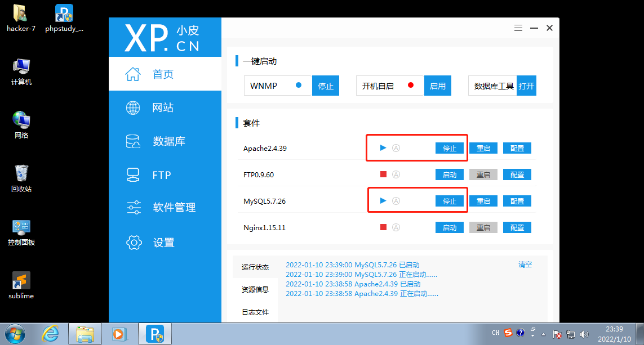Start FTP0.9.60 service
Screen dimensions: 644x345
coord(449,175)
